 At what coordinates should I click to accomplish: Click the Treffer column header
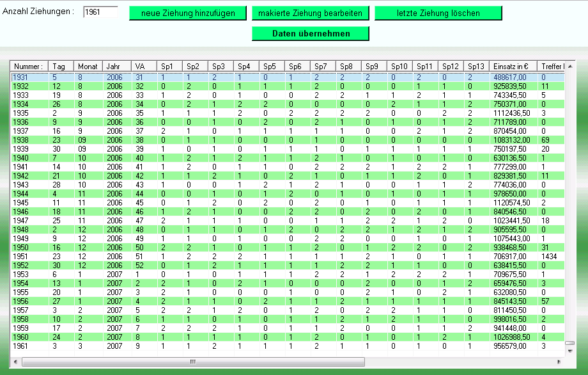551,67
